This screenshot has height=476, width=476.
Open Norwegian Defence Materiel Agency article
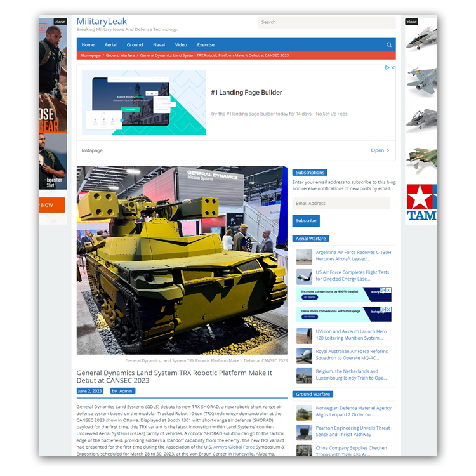coord(354,411)
